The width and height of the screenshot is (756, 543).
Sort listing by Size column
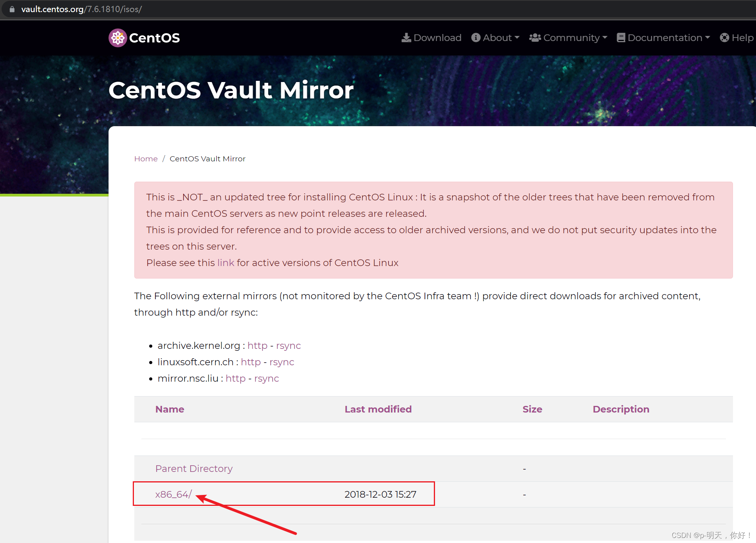coord(532,409)
